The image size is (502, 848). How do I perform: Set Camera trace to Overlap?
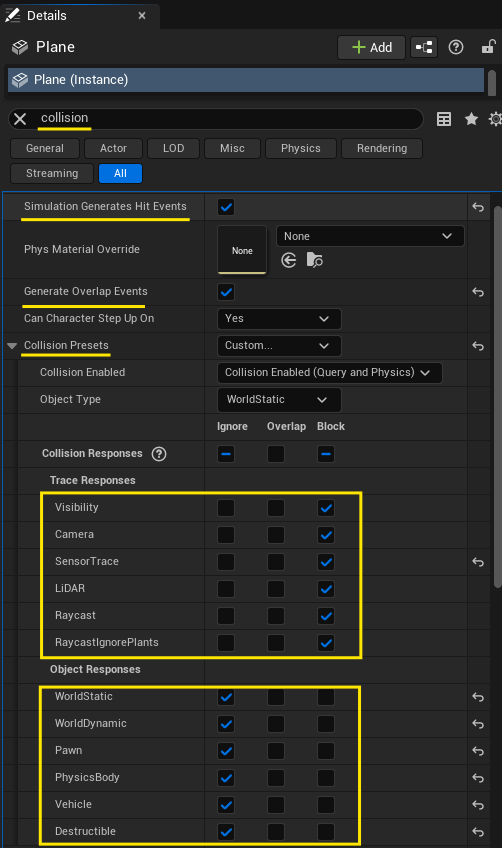pyautogui.click(x=276, y=535)
